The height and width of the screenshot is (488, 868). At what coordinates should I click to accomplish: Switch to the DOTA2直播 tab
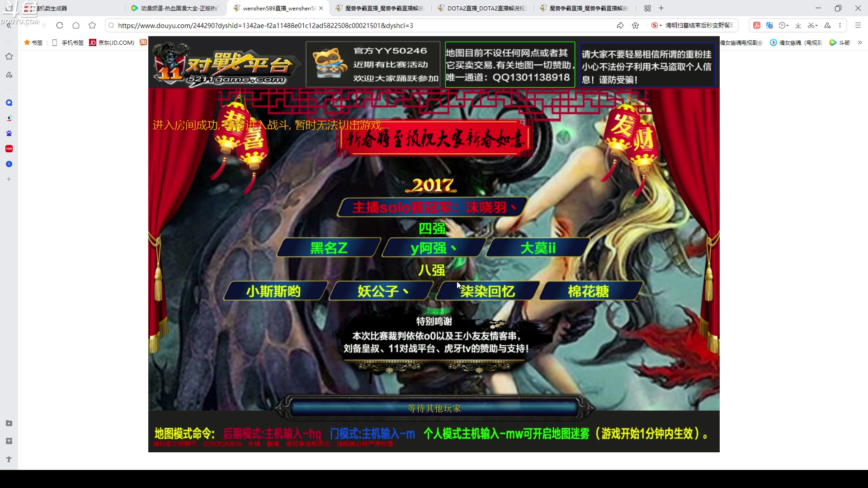pyautogui.click(x=482, y=8)
